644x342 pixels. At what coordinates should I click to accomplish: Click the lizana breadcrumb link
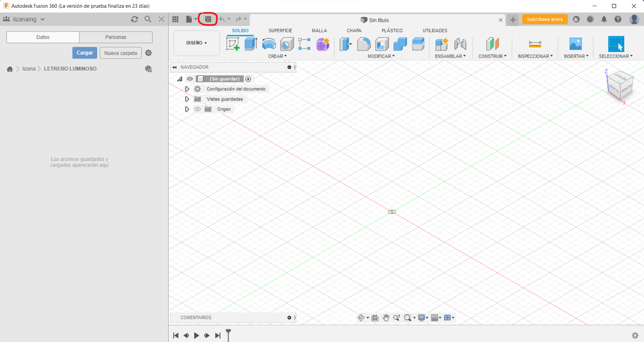[x=29, y=69]
